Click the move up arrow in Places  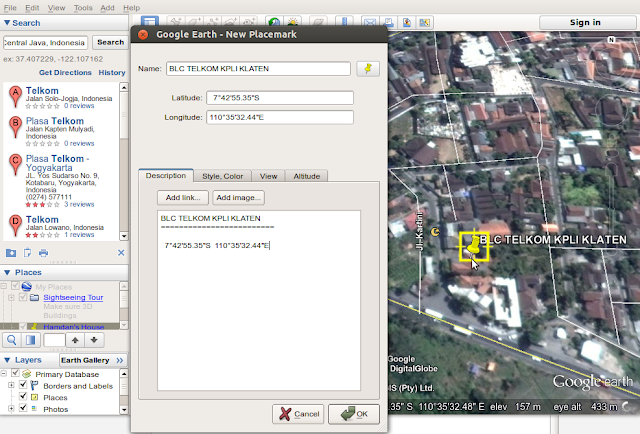(x=75, y=340)
